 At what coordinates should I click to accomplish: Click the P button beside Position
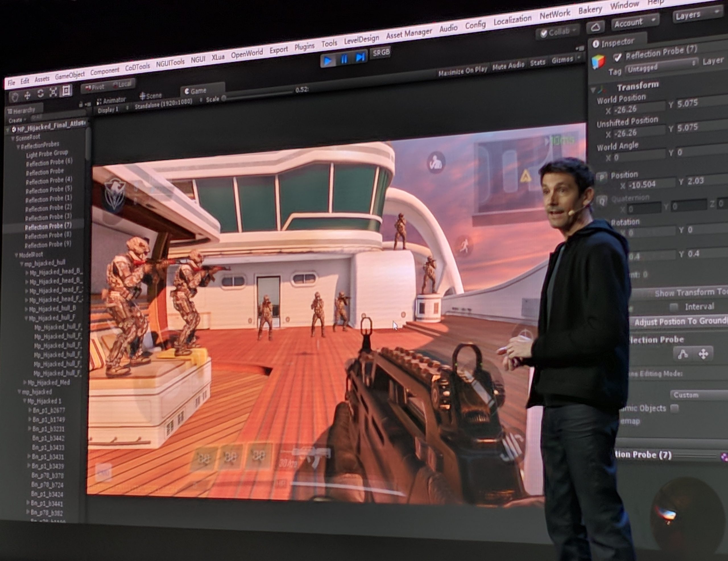click(602, 177)
